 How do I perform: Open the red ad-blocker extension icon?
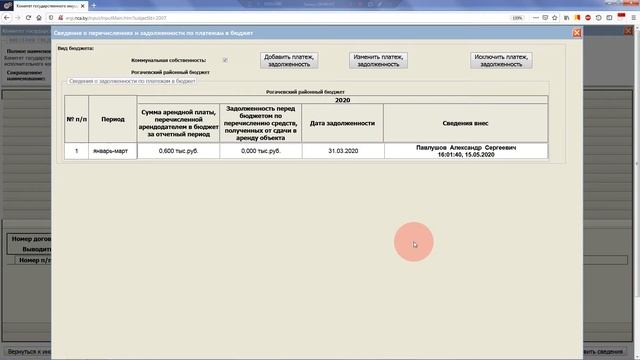pos(588,18)
